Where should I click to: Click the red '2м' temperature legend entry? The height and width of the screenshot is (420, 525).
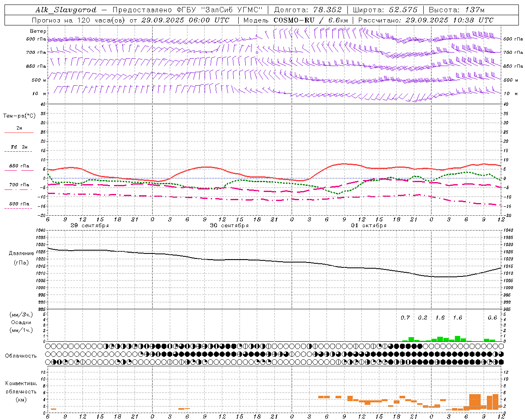(x=19, y=128)
